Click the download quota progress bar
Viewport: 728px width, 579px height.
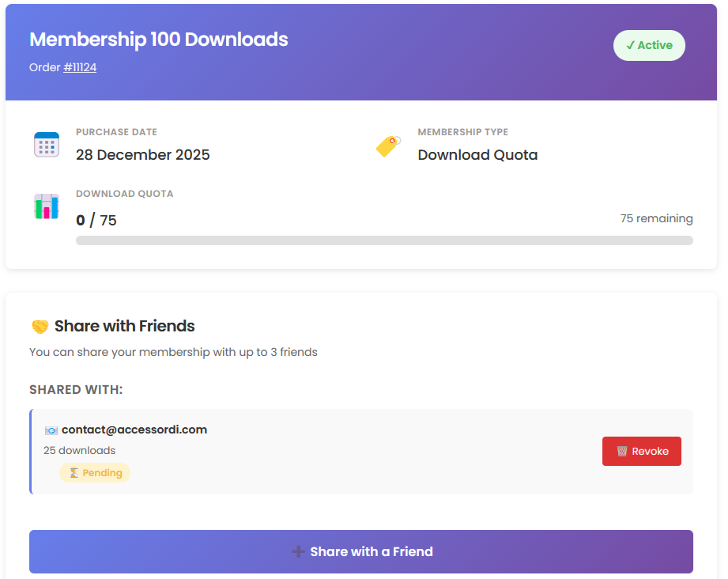click(384, 240)
